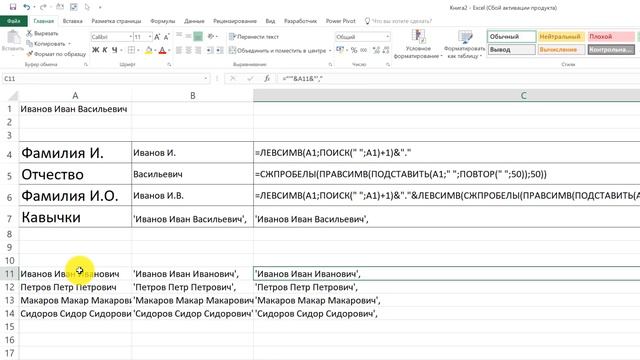Open the Разметка страницы tab

(x=116, y=21)
